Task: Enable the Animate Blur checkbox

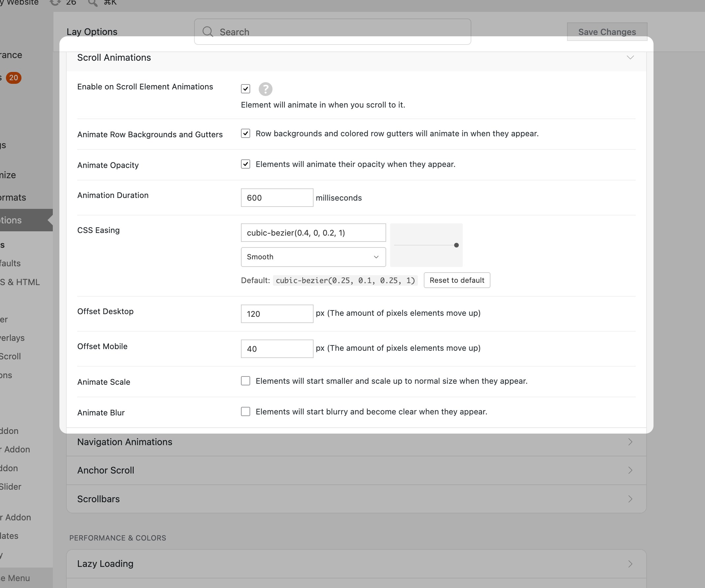Action: [246, 411]
